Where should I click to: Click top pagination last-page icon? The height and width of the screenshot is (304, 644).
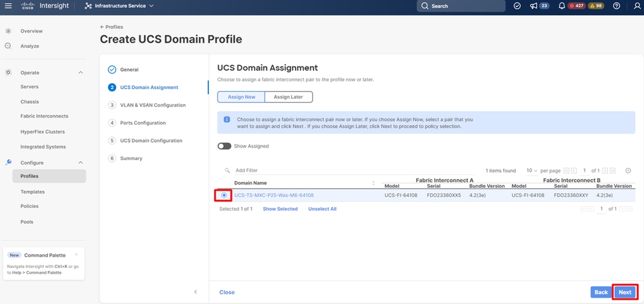click(612, 170)
